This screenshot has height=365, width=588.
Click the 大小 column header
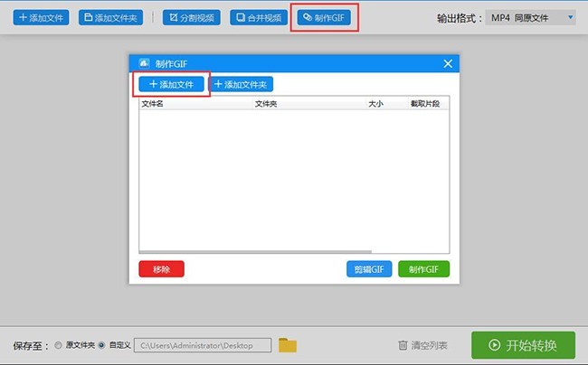click(386, 104)
